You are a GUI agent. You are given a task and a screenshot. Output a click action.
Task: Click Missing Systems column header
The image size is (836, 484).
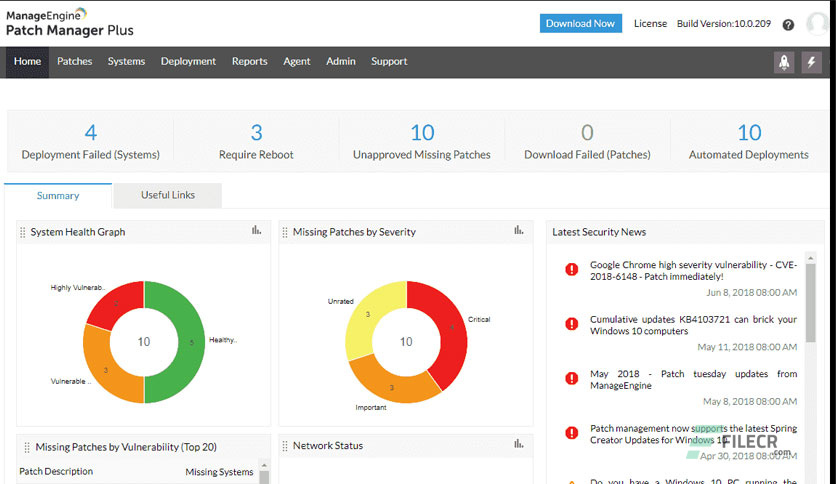point(219,472)
